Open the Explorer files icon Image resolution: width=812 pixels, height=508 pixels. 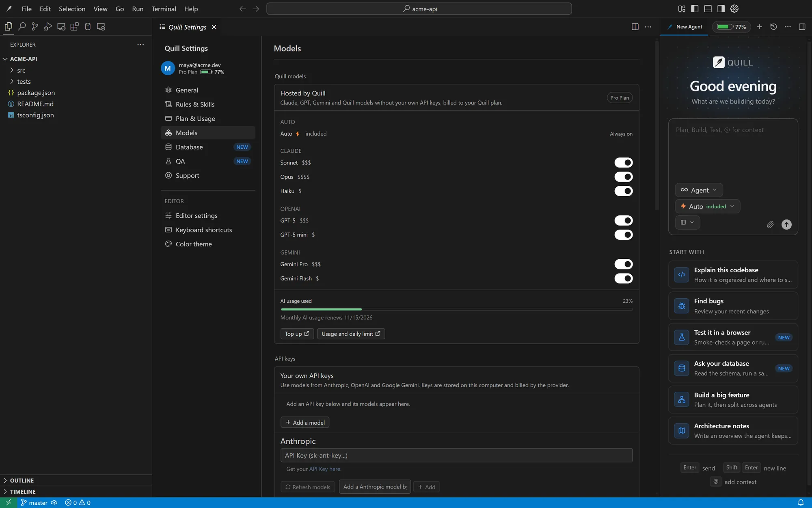point(9,27)
